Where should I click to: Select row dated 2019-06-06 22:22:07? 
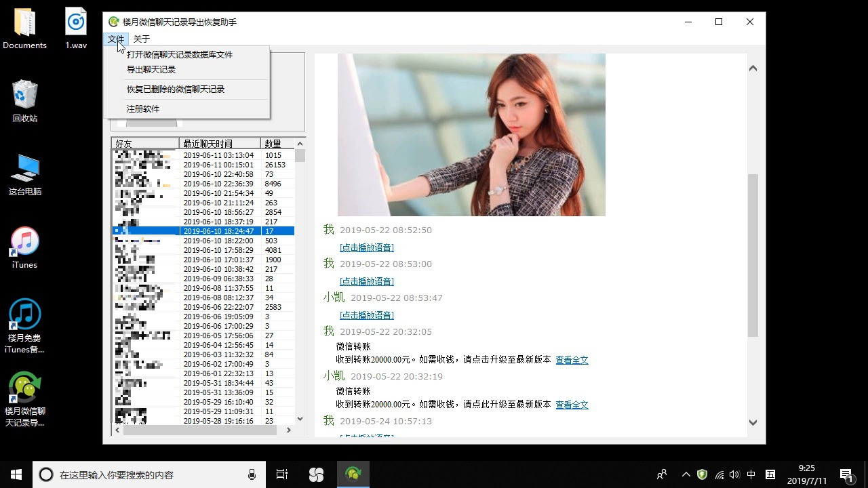pyautogui.click(x=203, y=307)
